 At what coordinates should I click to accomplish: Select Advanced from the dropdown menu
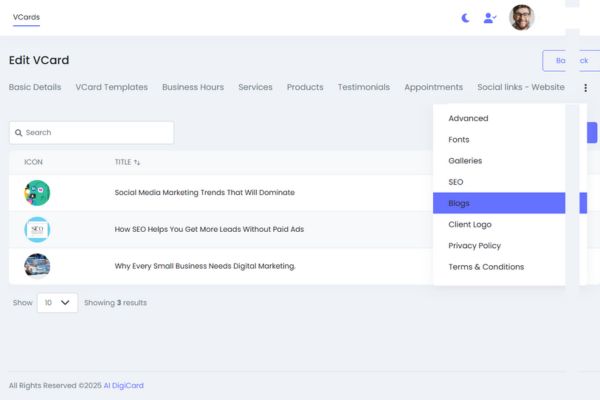tap(499, 118)
